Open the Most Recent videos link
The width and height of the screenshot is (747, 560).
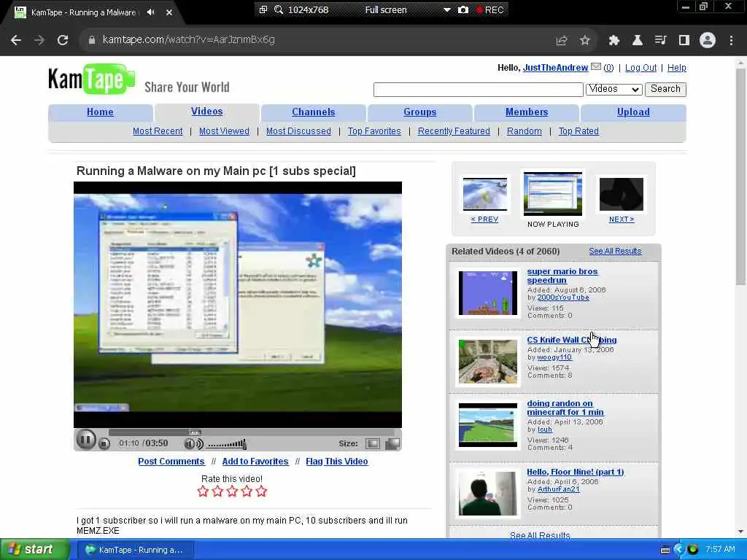158,131
